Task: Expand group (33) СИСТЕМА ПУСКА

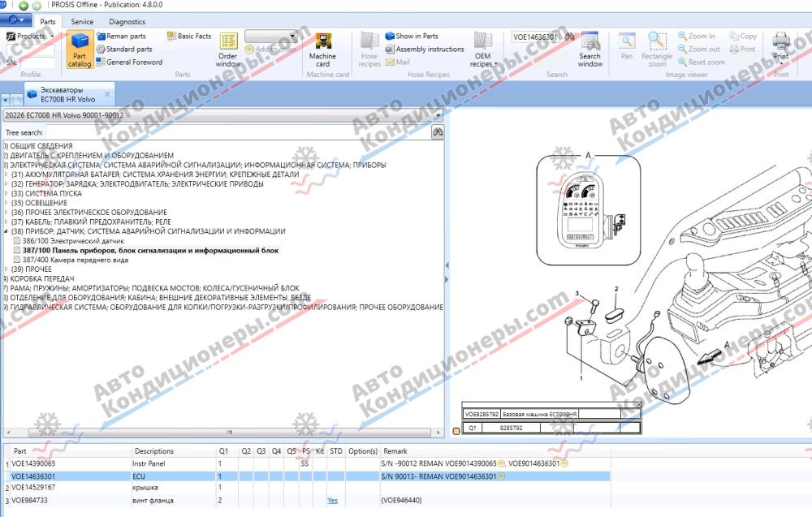Action: click(6, 193)
